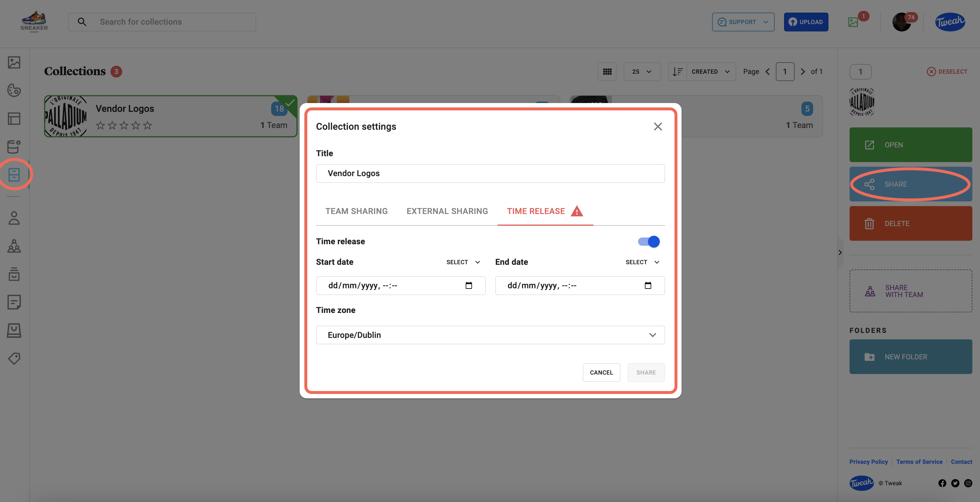Click the calendar icon in End date field

[648, 286]
